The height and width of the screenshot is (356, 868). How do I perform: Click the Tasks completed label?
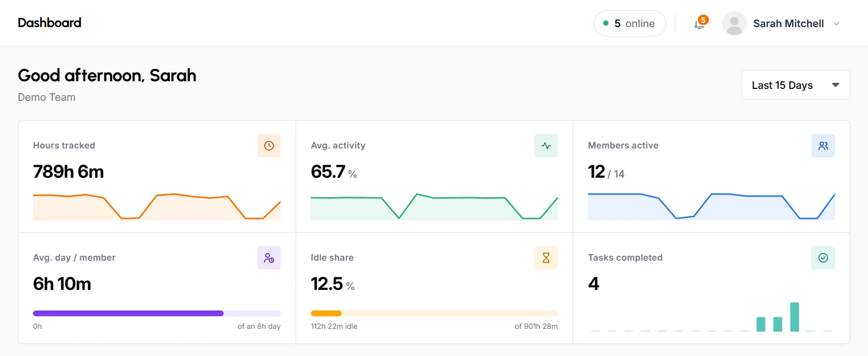point(625,257)
